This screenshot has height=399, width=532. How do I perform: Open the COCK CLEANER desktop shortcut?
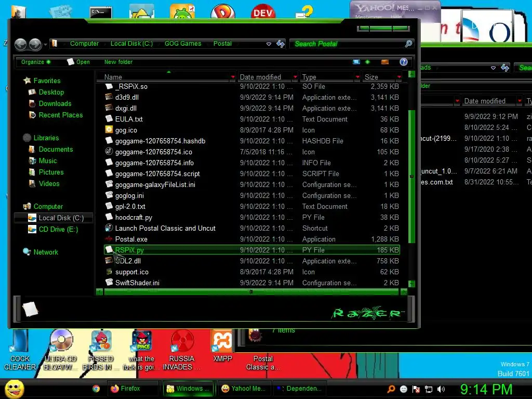click(20, 350)
